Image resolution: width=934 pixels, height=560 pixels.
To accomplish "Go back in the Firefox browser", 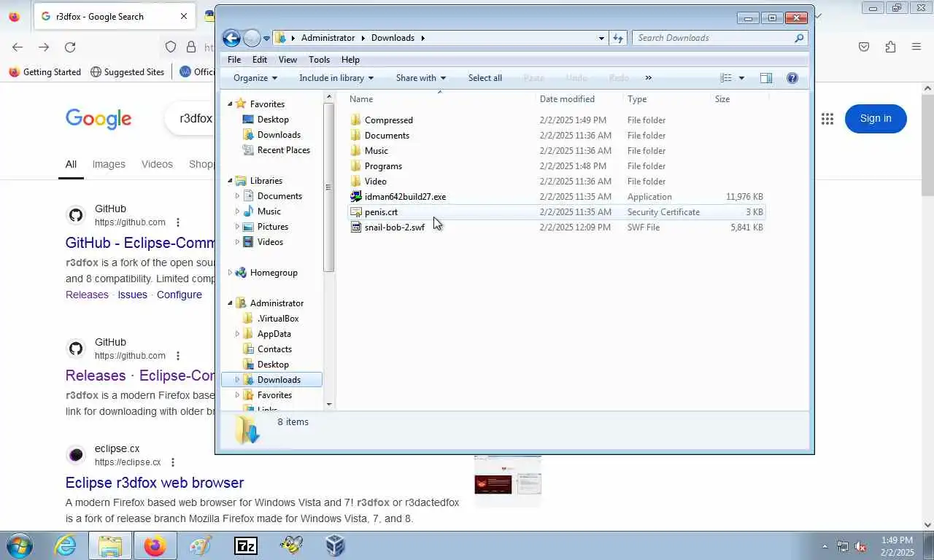I will 18,47.
